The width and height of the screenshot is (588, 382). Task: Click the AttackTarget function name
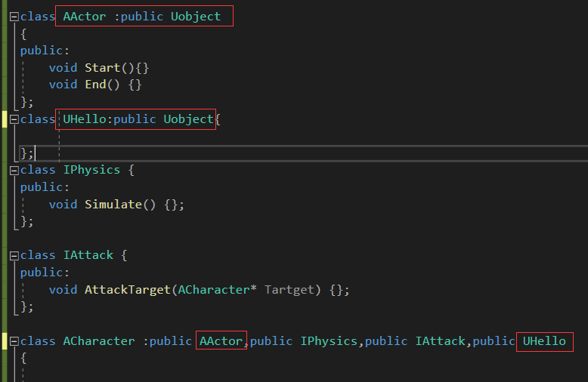point(128,290)
